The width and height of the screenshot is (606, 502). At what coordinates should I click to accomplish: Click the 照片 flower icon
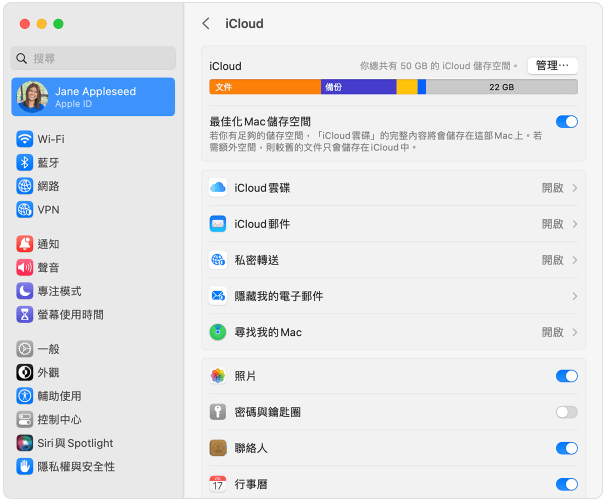217,376
